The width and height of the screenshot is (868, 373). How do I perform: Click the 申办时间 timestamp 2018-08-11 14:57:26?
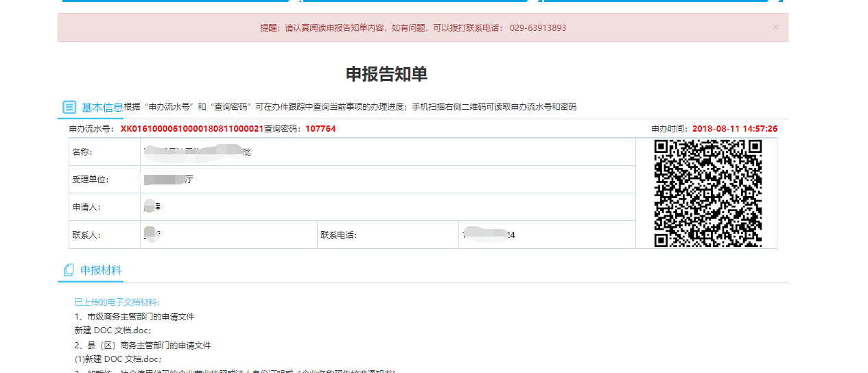tap(734, 129)
